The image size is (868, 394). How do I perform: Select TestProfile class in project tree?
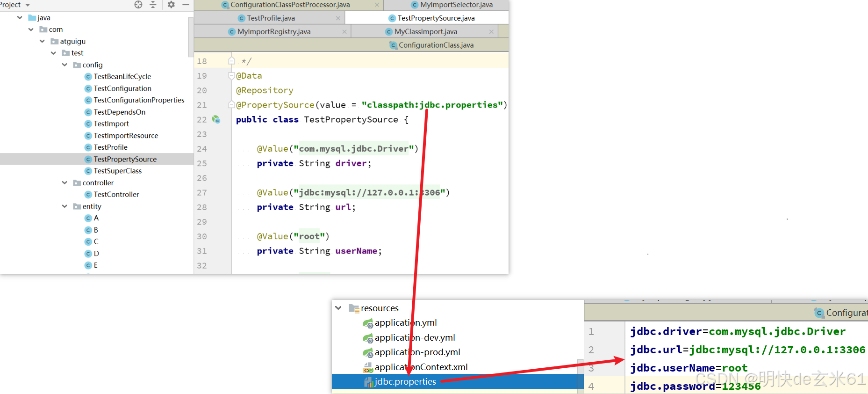tap(106, 147)
